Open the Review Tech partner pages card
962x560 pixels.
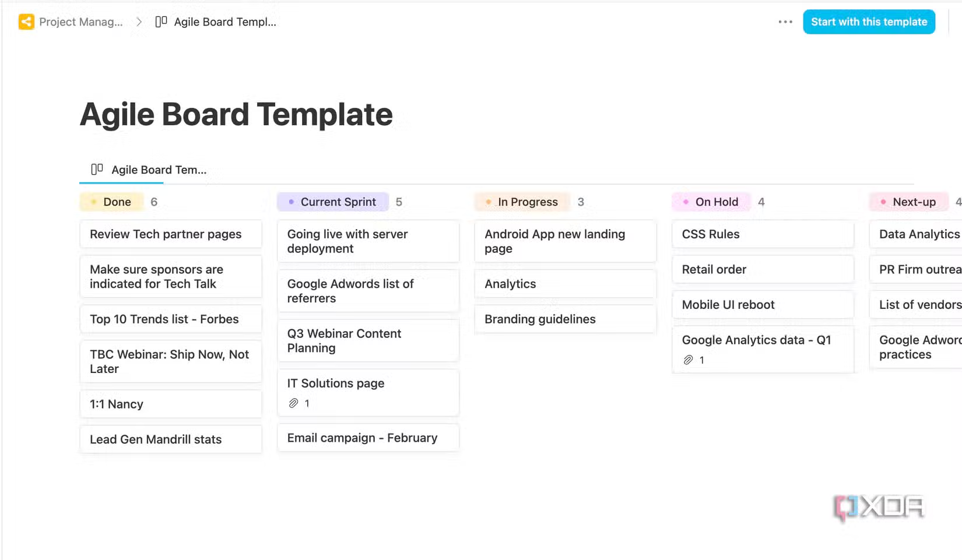coord(170,234)
